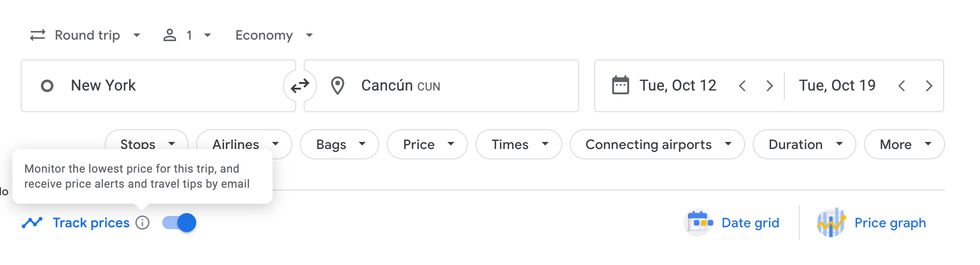Open the Duration filter

click(804, 144)
